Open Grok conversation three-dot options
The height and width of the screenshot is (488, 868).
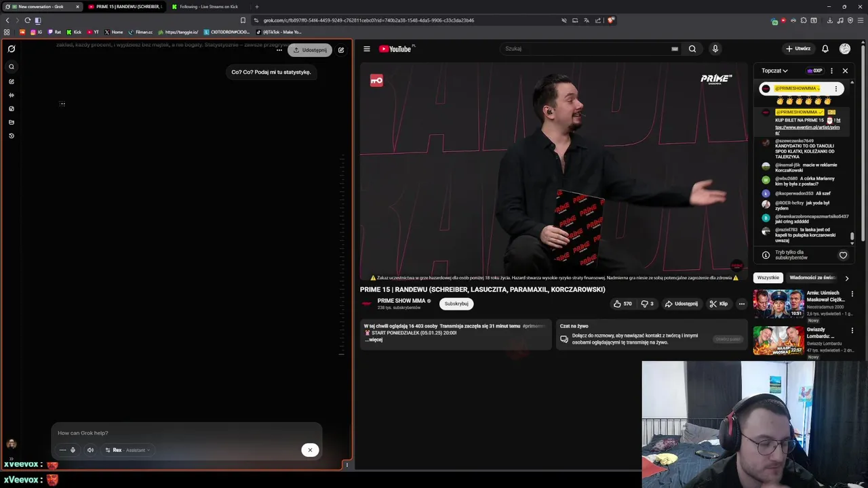tap(279, 50)
